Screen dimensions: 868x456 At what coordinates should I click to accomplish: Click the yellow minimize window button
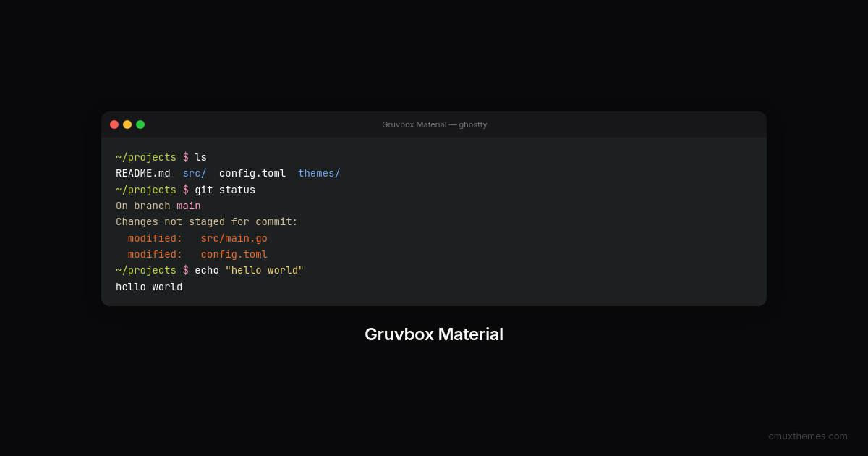click(127, 124)
